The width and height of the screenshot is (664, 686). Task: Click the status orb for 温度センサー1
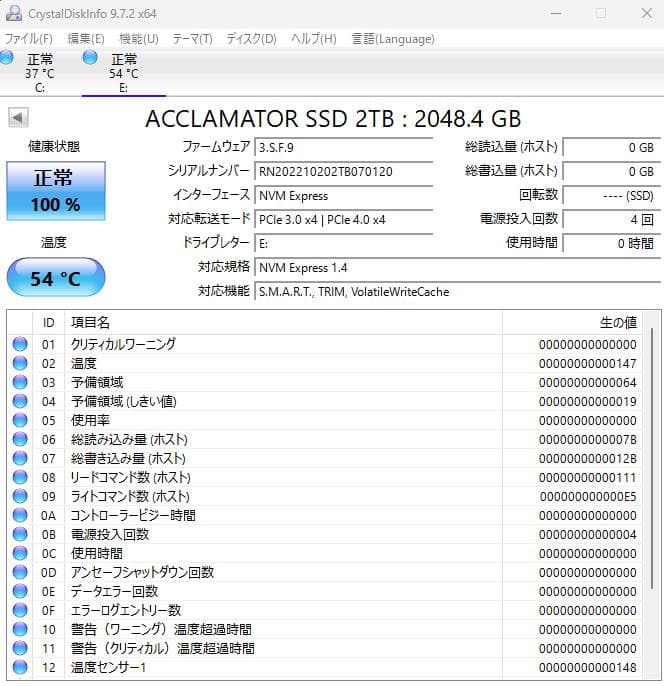pyautogui.click(x=20, y=668)
